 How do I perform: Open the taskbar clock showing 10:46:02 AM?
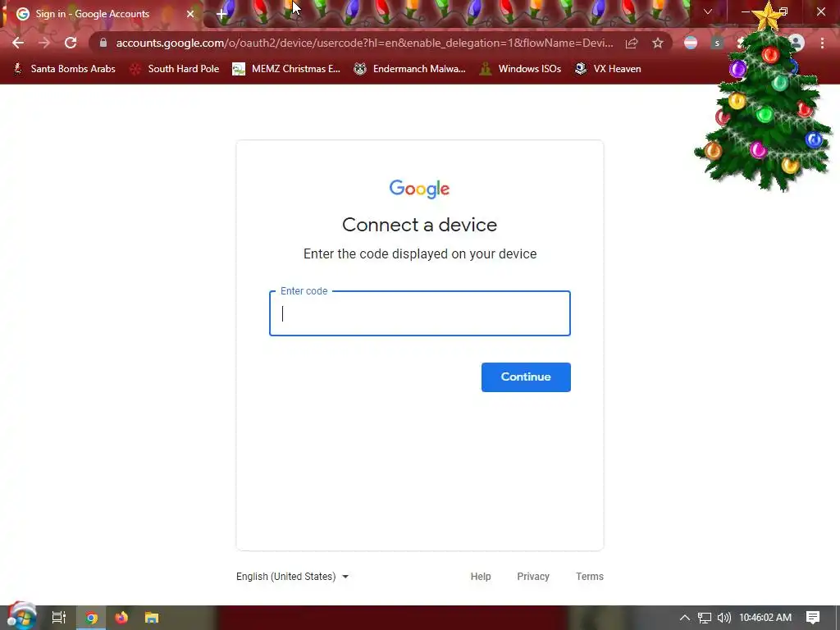[x=765, y=618]
